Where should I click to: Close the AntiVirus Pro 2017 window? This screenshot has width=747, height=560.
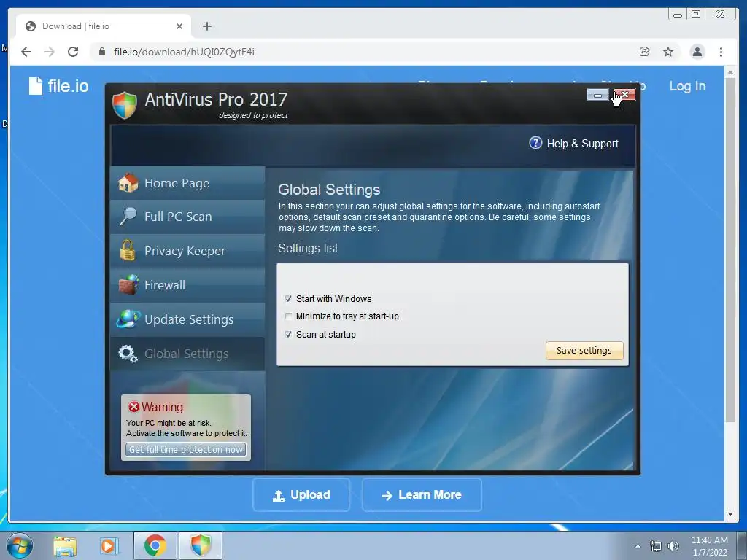624,95
